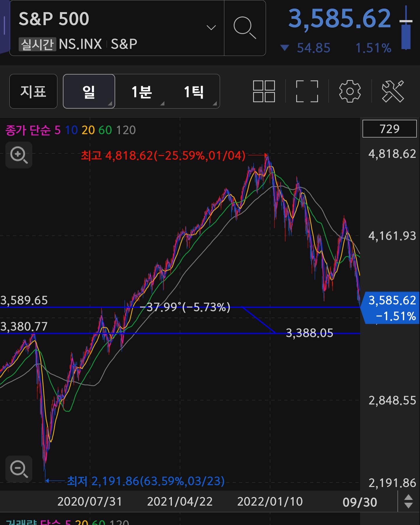Click the 최고 4,818.62 high annotation
The height and width of the screenshot is (525, 420).
(163, 155)
